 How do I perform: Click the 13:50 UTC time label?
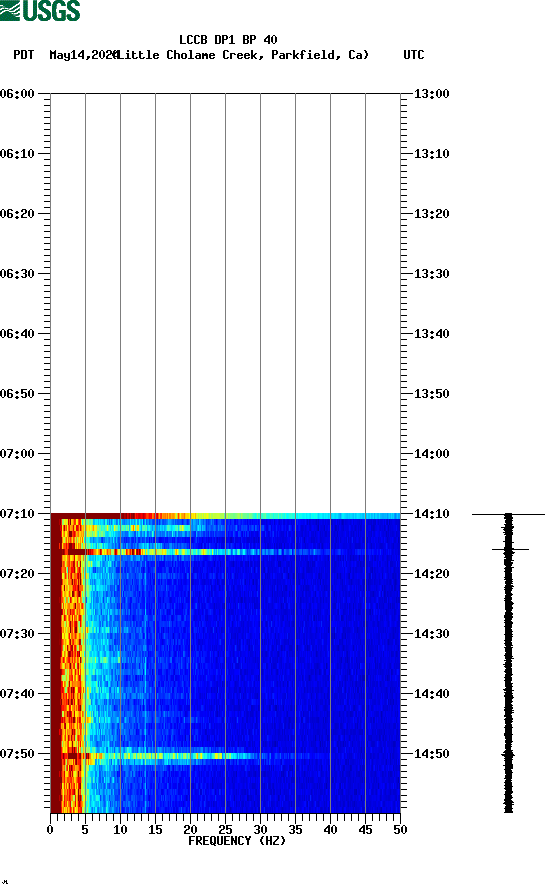431,394
